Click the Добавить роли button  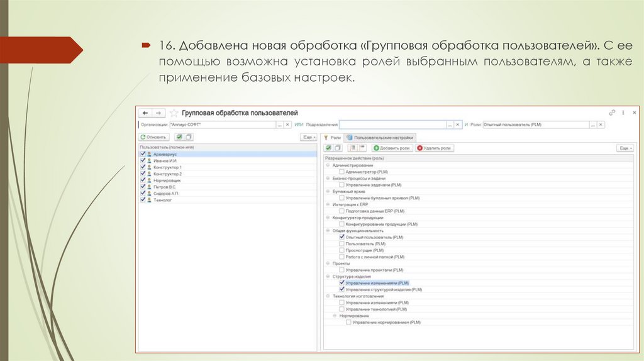(392, 148)
